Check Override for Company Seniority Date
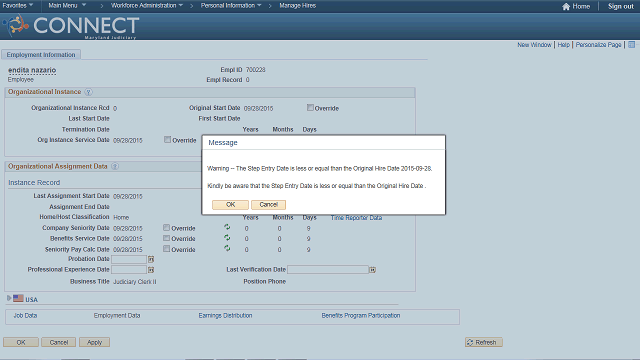 click(167, 227)
